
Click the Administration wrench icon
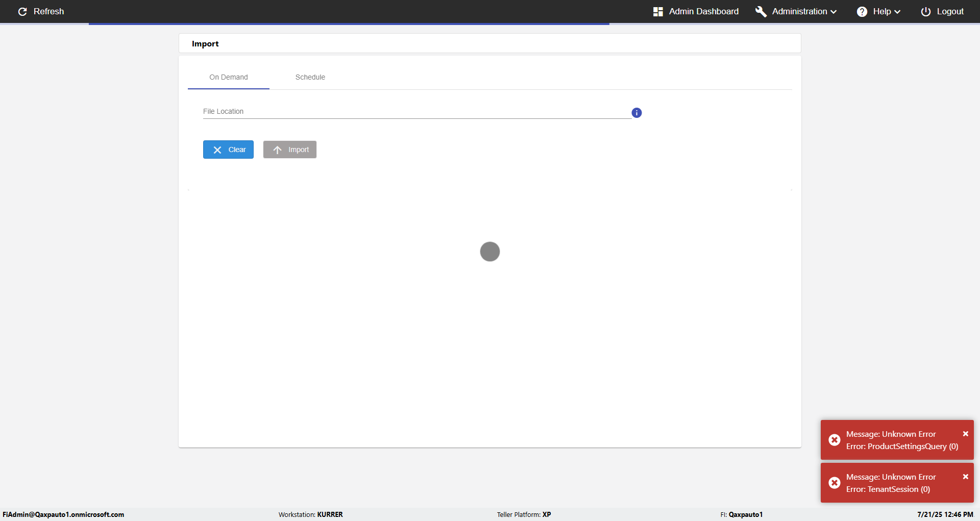pyautogui.click(x=761, y=11)
